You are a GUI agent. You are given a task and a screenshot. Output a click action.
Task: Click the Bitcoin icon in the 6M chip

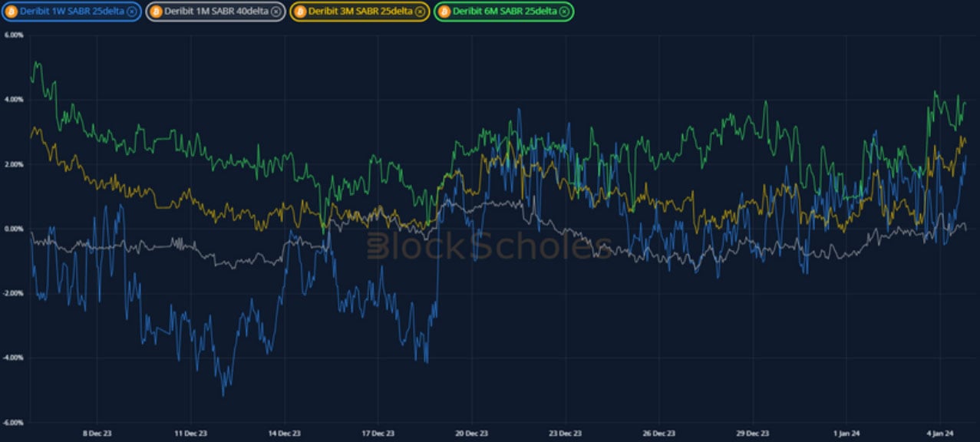(444, 12)
